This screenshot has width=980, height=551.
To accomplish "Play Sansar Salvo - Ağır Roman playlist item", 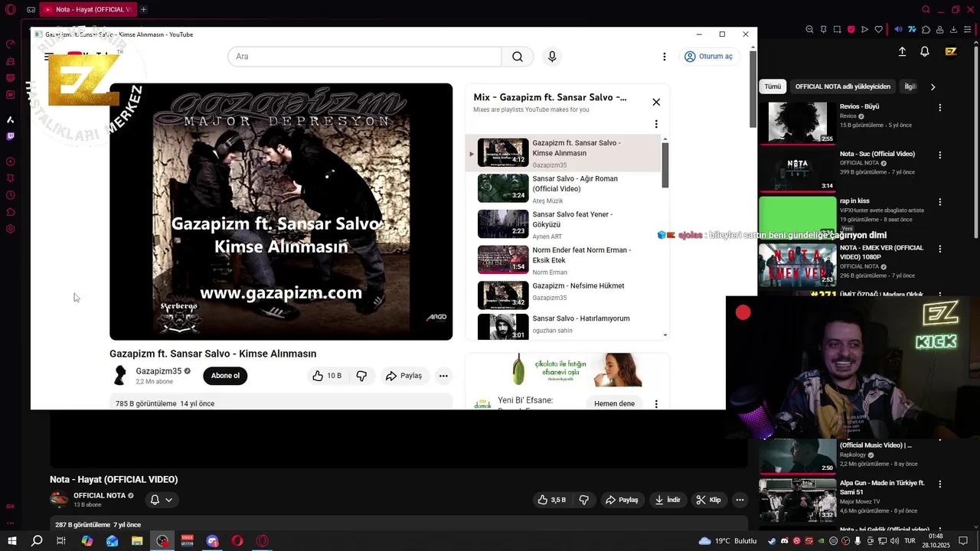I will point(563,188).
